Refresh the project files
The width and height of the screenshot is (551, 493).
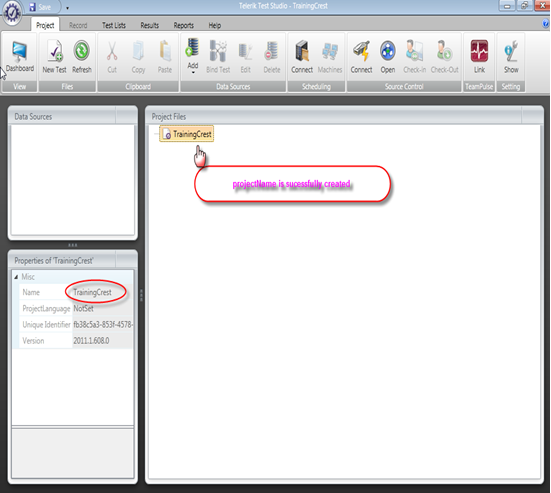point(82,56)
